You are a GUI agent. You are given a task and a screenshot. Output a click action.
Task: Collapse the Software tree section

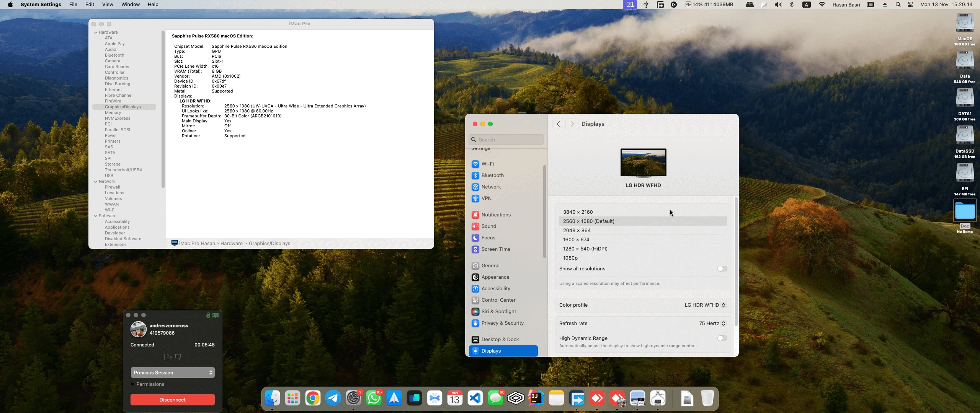[x=96, y=216]
